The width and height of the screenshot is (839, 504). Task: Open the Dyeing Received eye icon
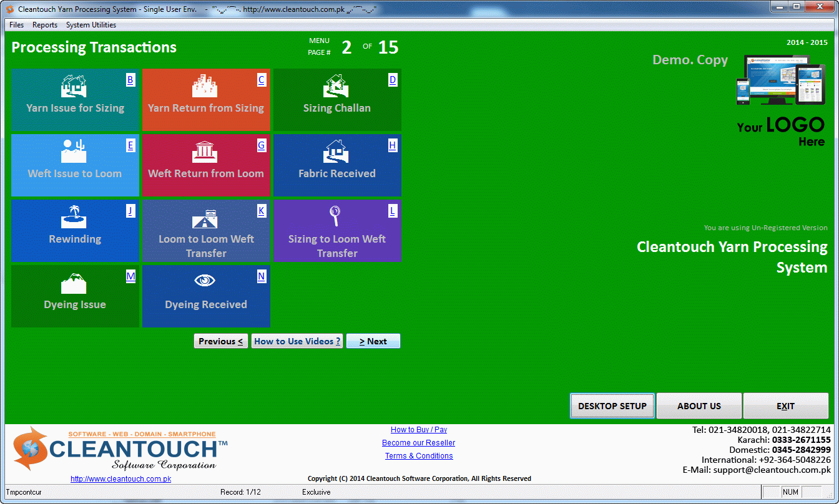tap(205, 281)
